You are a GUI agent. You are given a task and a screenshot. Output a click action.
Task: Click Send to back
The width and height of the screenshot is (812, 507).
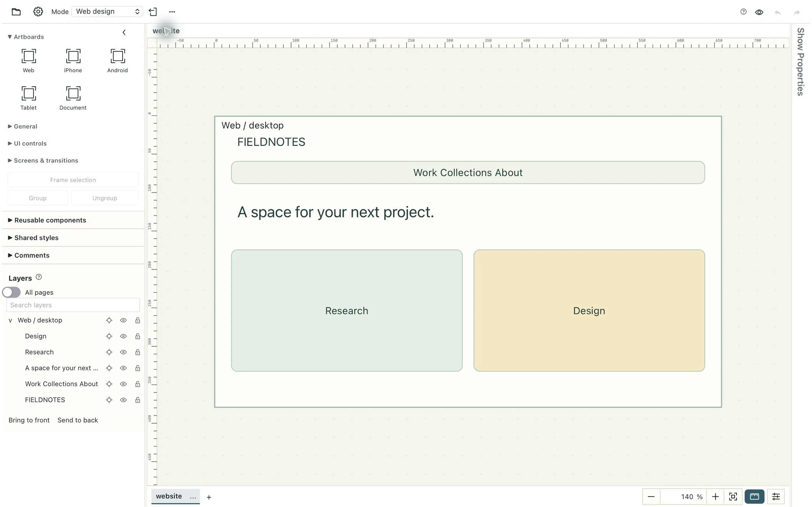(78, 420)
